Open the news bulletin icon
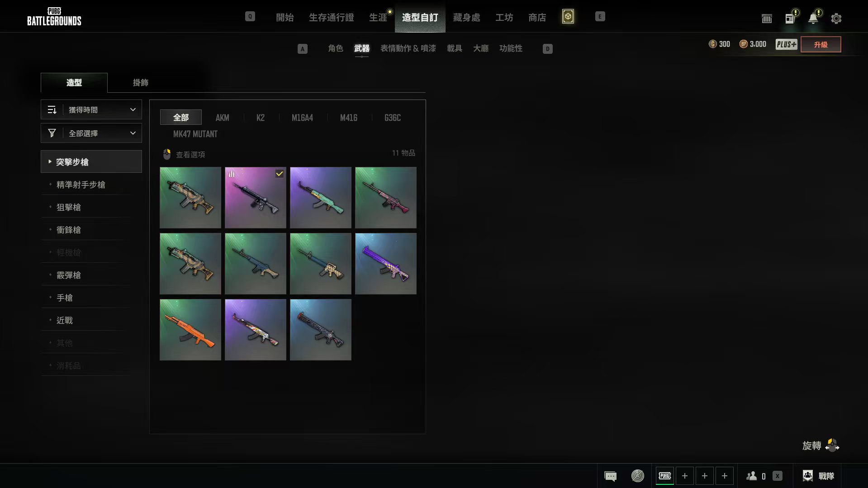 click(790, 19)
